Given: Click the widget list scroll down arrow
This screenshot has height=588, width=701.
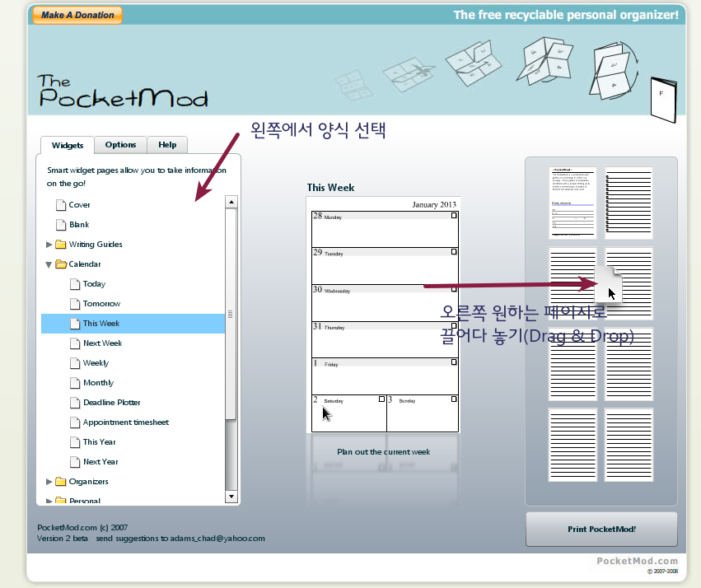Looking at the screenshot, I should pos(231,496).
